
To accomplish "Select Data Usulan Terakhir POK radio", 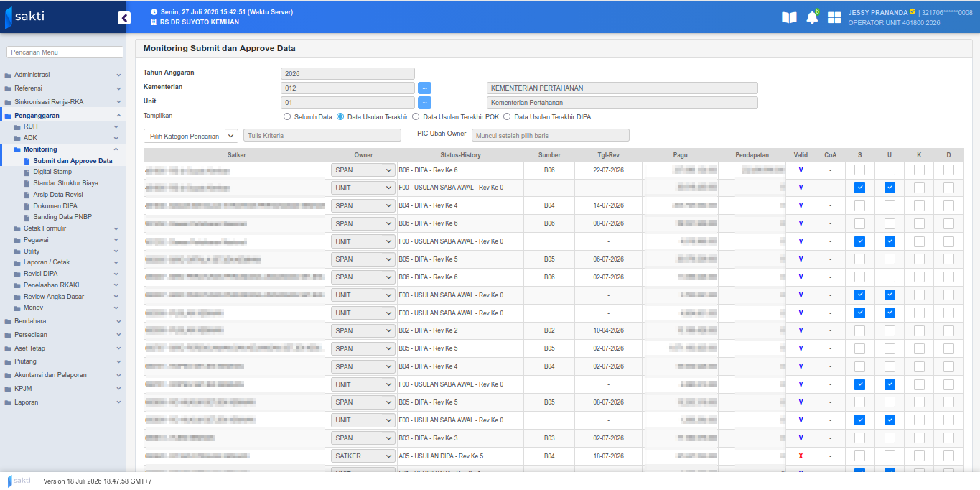I will tap(416, 116).
